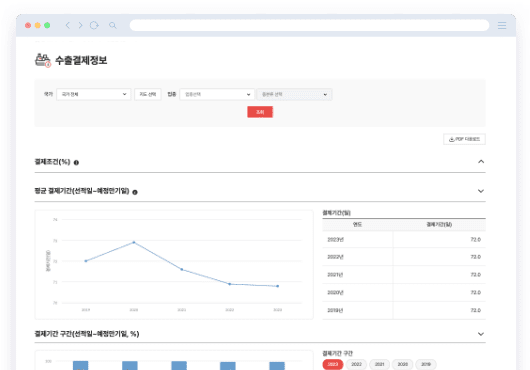530x370 pixels.
Task: Open the greyed sub-category dropdown
Action: [x=294, y=94]
